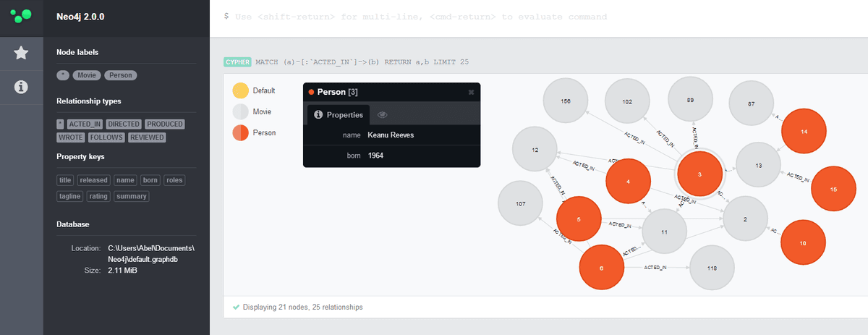Click the REVIEWED relationship type
Viewport: 868px width, 335px height.
point(148,137)
